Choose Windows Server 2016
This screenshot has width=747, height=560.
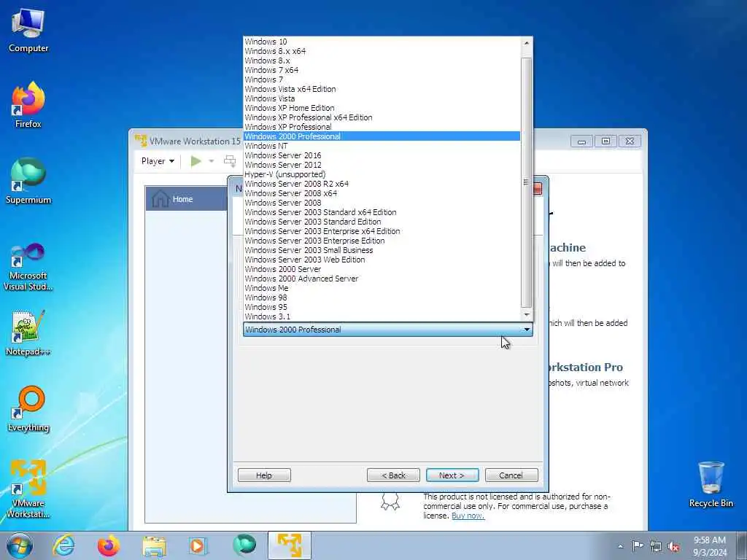[x=382, y=155]
